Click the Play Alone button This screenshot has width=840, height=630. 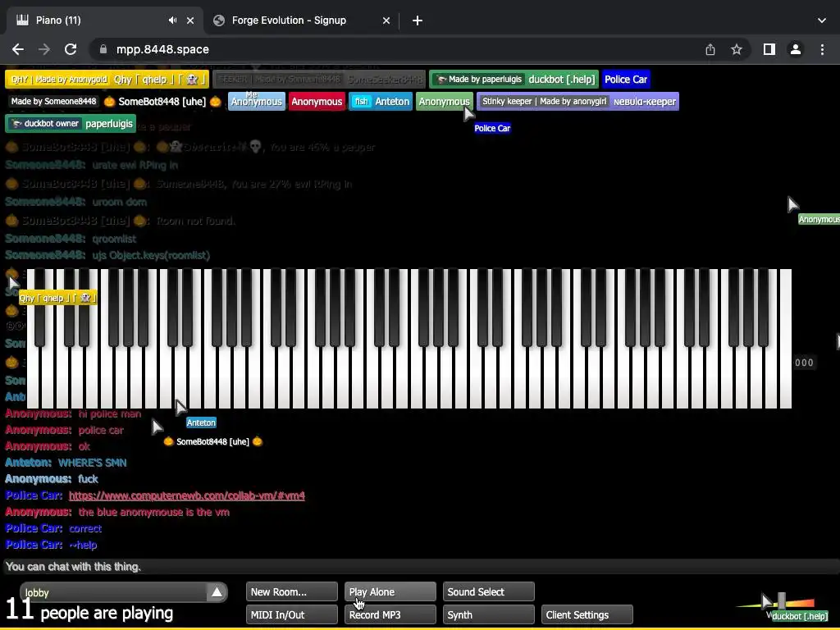pos(390,592)
